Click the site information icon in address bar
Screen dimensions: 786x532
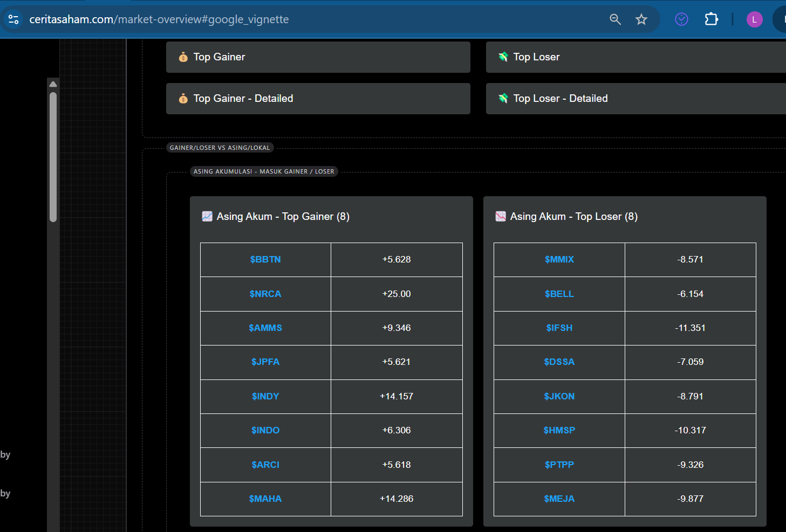tap(13, 19)
